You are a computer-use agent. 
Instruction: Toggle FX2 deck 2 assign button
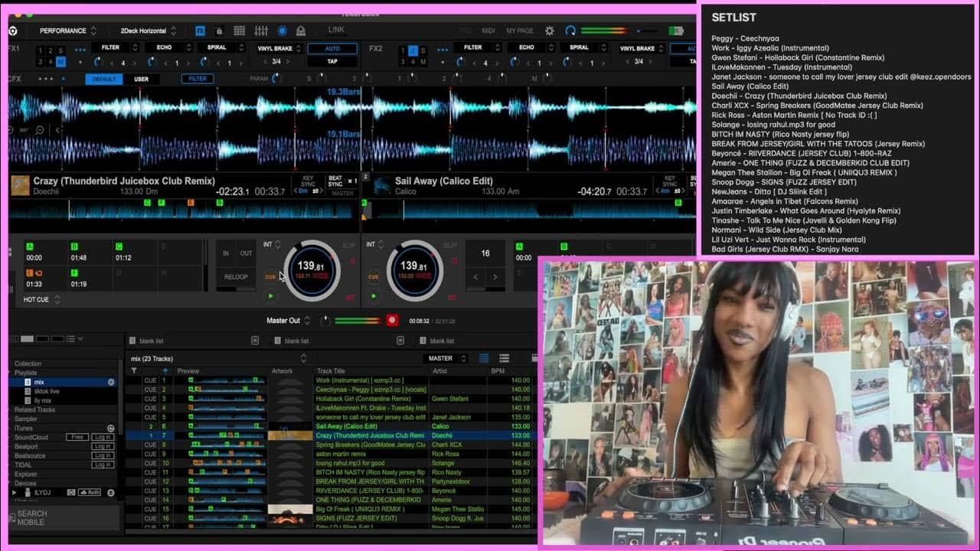[x=413, y=51]
